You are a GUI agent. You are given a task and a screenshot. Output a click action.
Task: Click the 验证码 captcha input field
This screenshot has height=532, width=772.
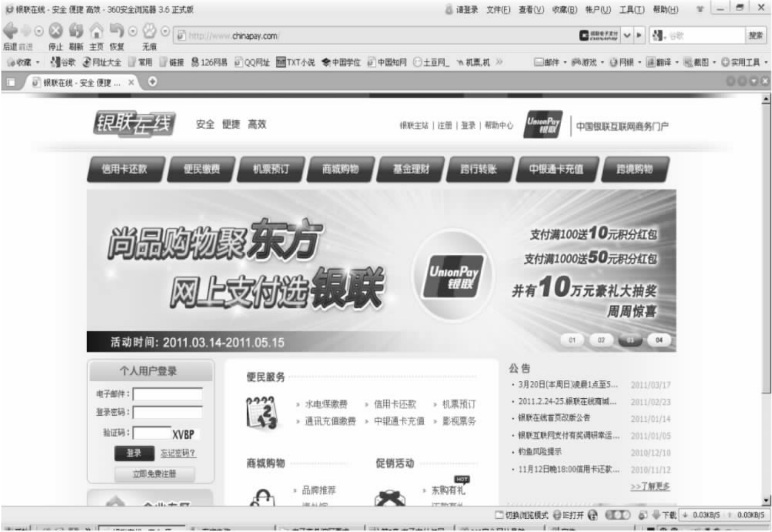point(152,433)
